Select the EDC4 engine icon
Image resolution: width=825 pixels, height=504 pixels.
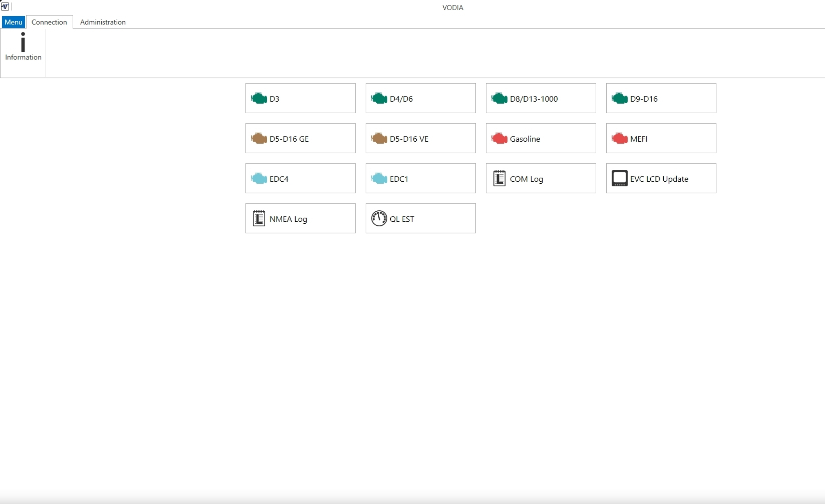click(x=300, y=178)
